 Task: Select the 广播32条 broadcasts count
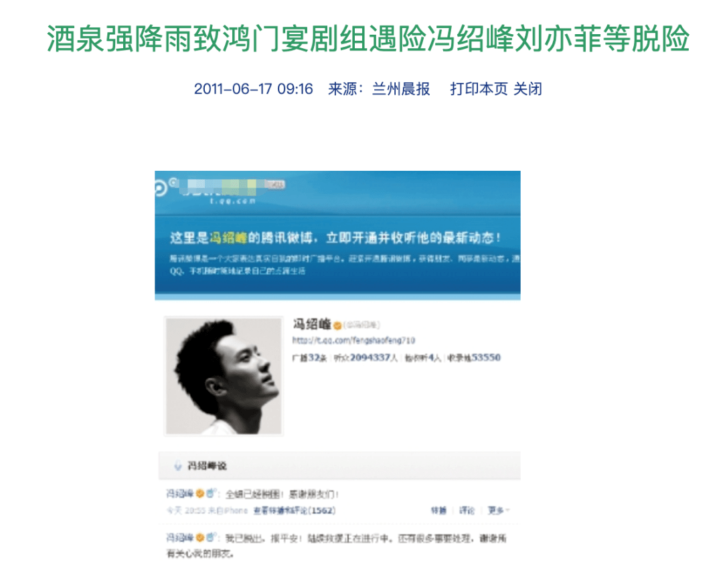coord(309,358)
